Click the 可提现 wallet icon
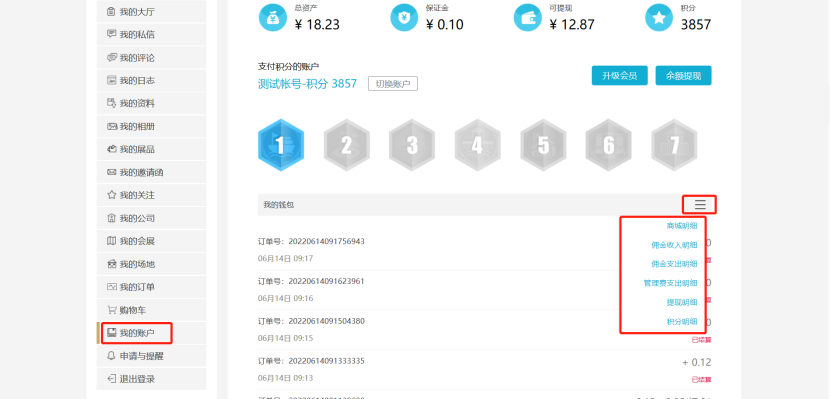 [527, 17]
